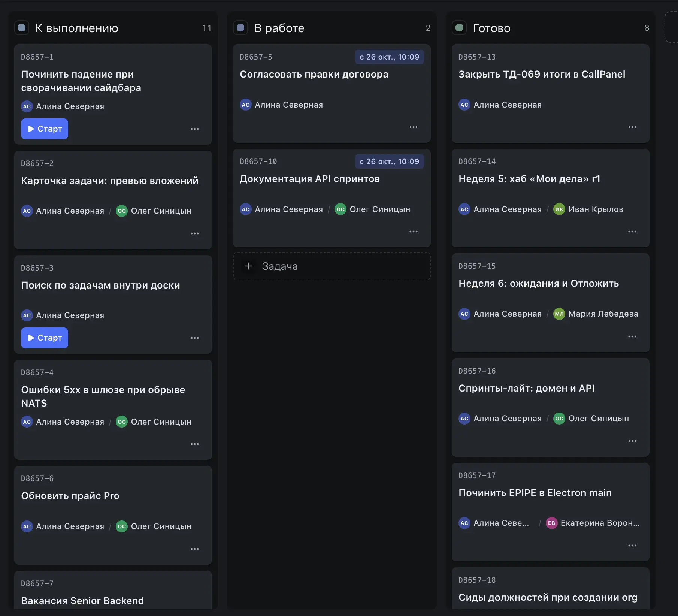The image size is (678, 616).
Task: Click the green status square of Готово
Action: [459, 28]
